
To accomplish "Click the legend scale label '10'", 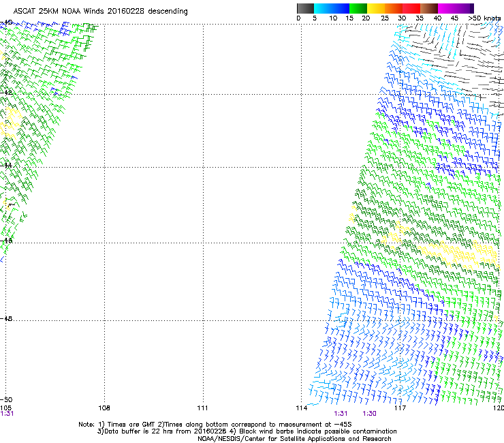I will coord(333,18).
